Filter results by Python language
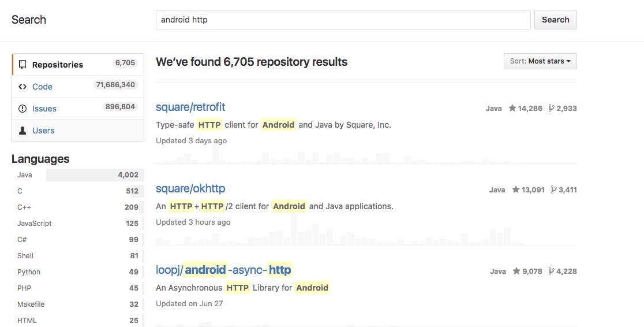The width and height of the screenshot is (644, 327). pos(78,272)
